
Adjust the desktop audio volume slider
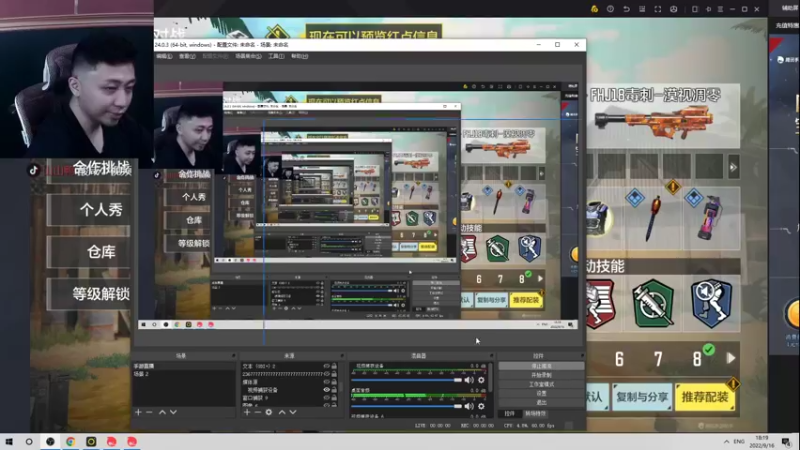point(407,406)
